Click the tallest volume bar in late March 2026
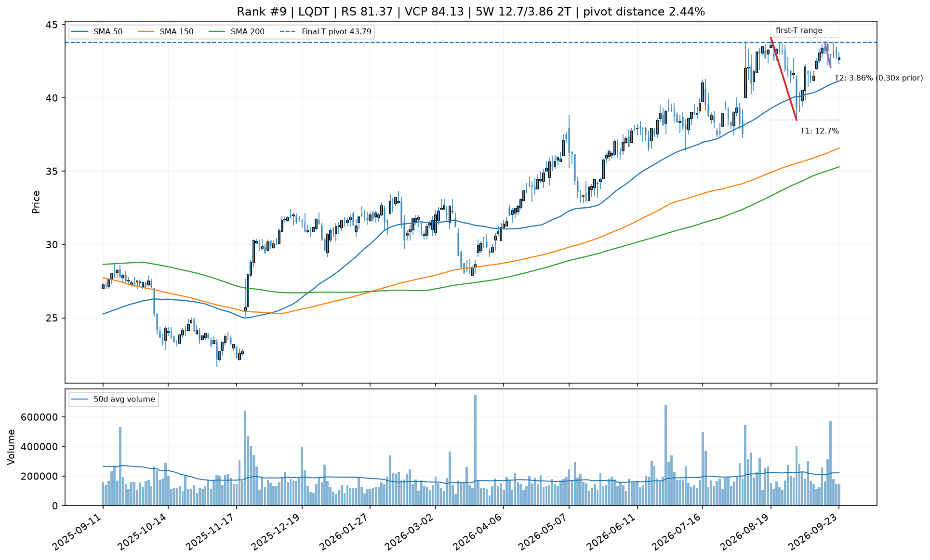930x560 pixels. click(475, 450)
